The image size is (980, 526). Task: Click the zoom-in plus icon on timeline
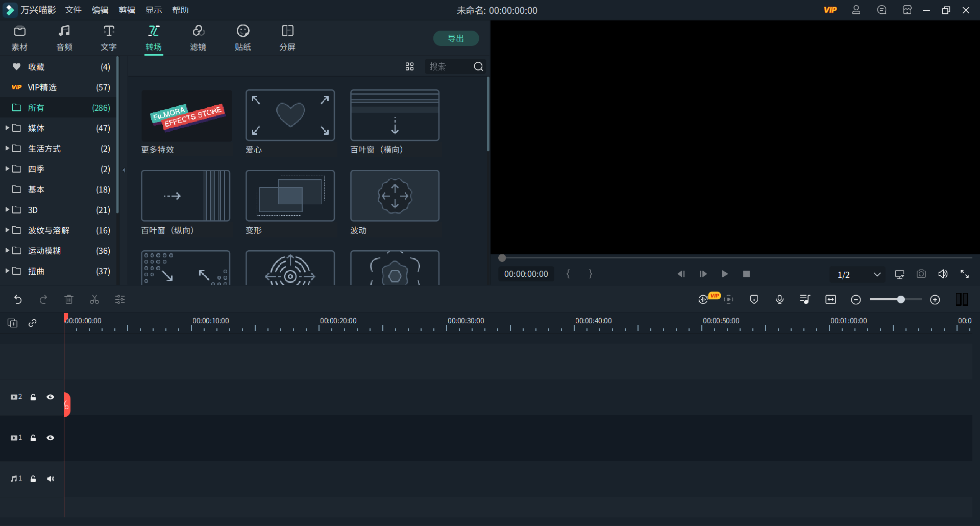tap(935, 300)
